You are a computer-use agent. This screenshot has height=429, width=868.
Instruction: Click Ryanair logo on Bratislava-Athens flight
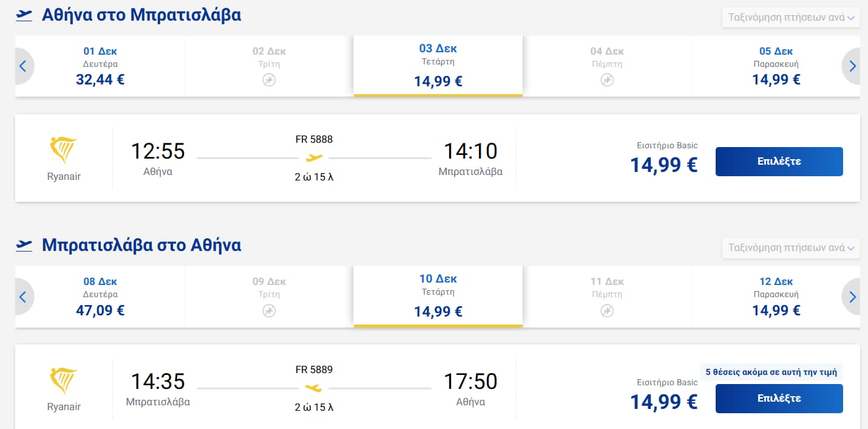coord(63,382)
